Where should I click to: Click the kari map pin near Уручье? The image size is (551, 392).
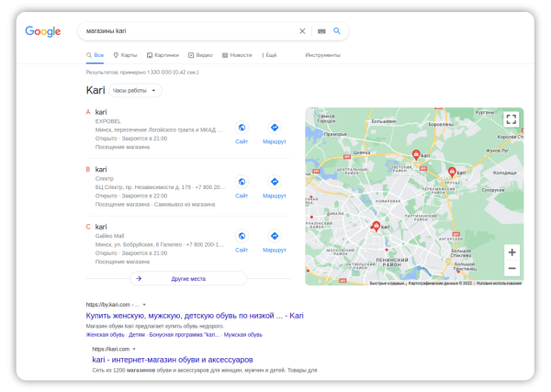point(452,172)
